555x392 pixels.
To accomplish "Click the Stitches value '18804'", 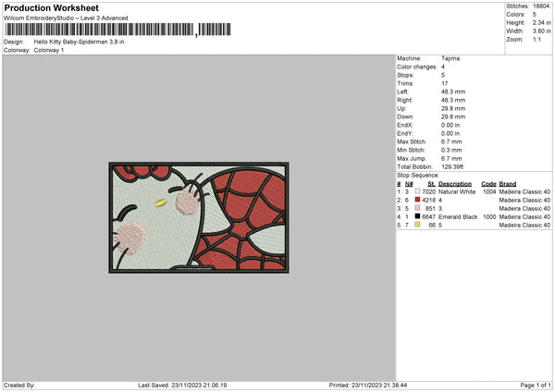I will point(541,6).
